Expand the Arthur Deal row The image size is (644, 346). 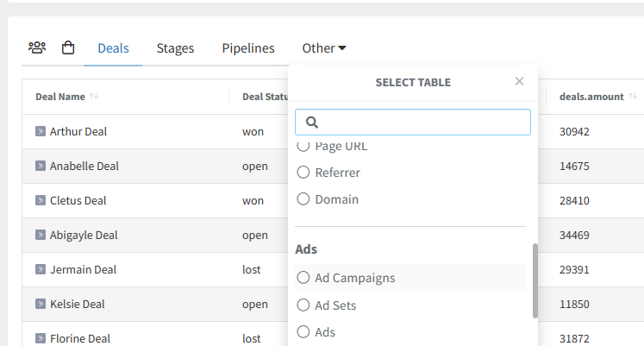[x=40, y=131]
